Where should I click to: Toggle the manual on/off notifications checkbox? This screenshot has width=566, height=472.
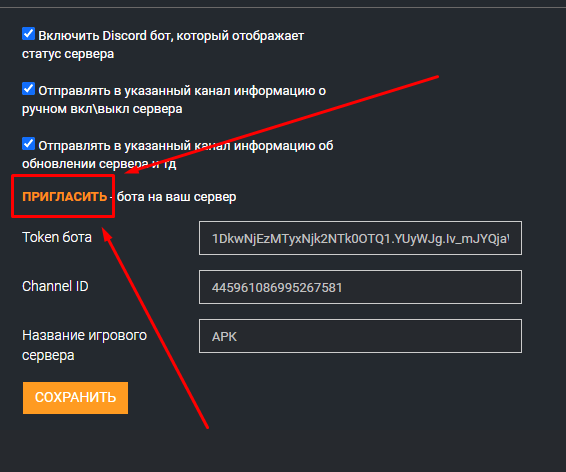pos(28,88)
